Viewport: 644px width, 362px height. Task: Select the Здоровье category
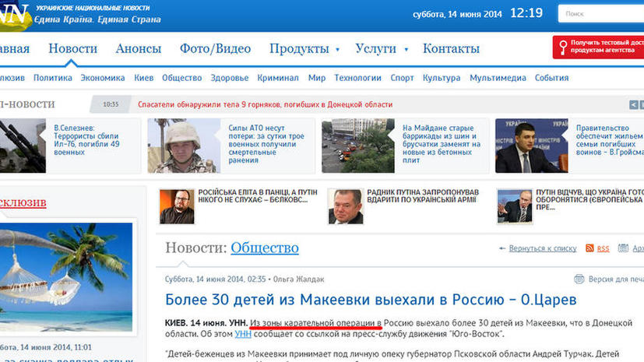pyautogui.click(x=230, y=78)
